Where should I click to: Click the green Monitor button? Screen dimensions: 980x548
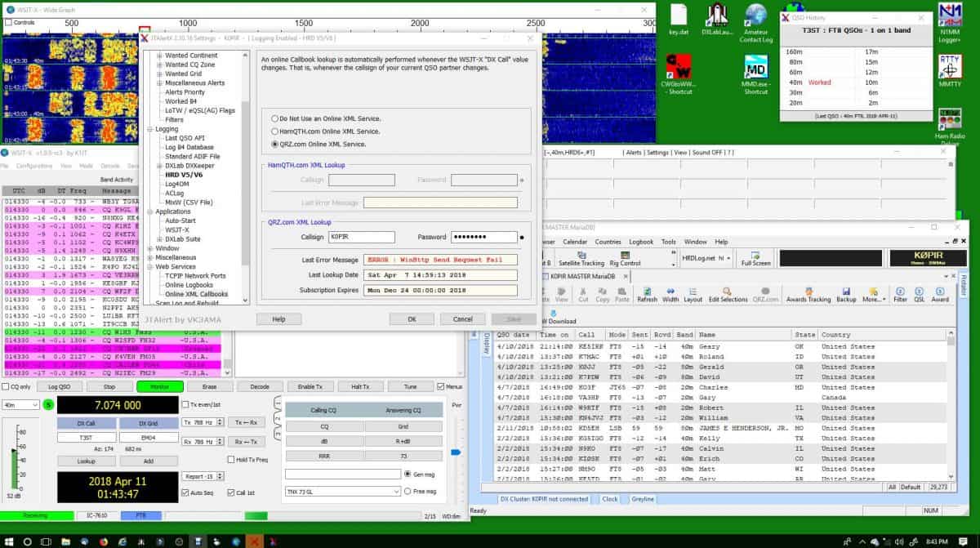(x=160, y=386)
